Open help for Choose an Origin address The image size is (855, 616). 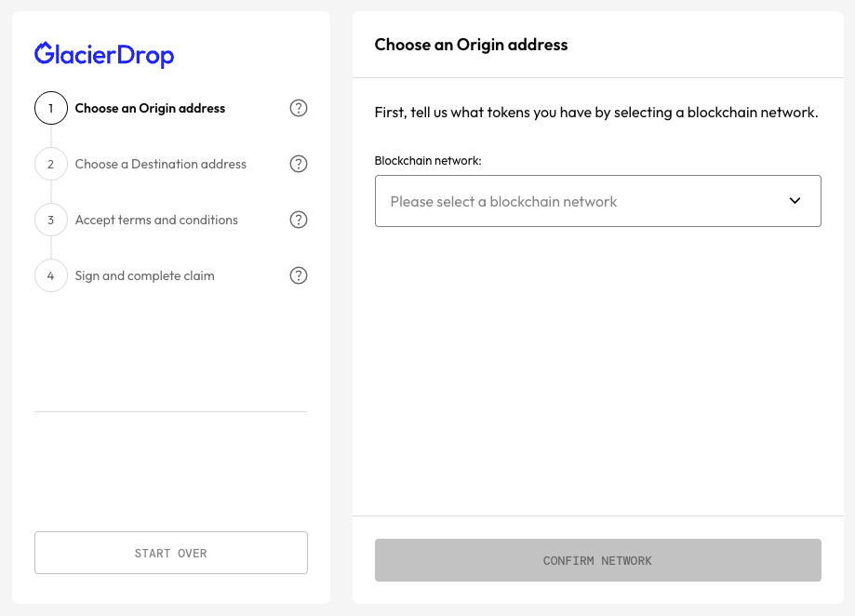[x=299, y=108]
